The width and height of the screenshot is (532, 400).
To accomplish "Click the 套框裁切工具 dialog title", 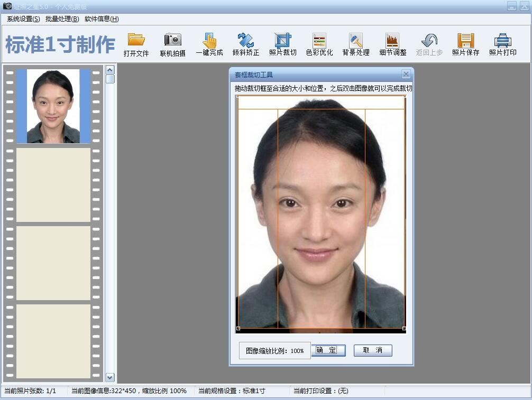I will pos(254,75).
